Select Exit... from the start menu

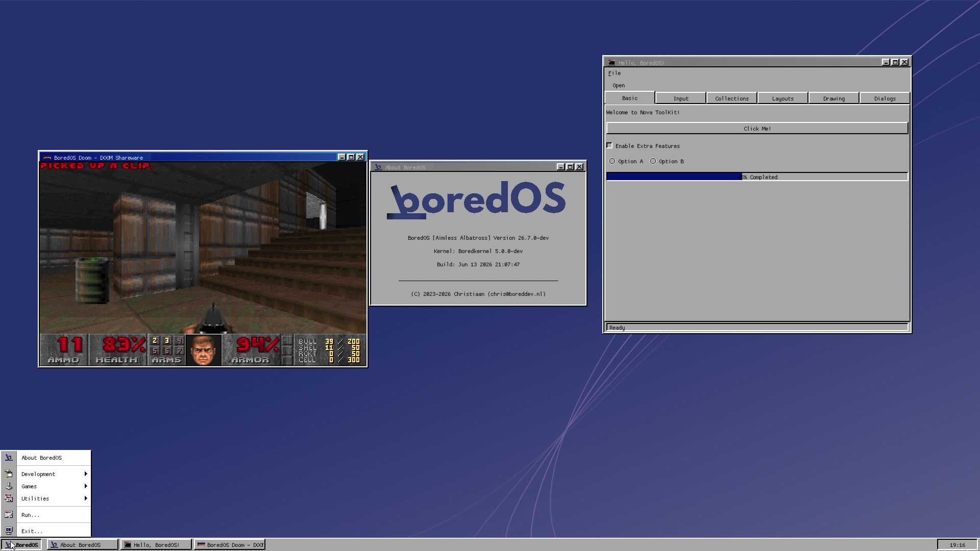coord(46,531)
